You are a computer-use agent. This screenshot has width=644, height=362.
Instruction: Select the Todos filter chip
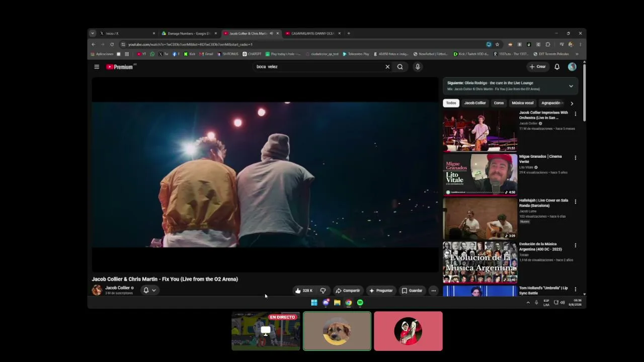point(451,103)
